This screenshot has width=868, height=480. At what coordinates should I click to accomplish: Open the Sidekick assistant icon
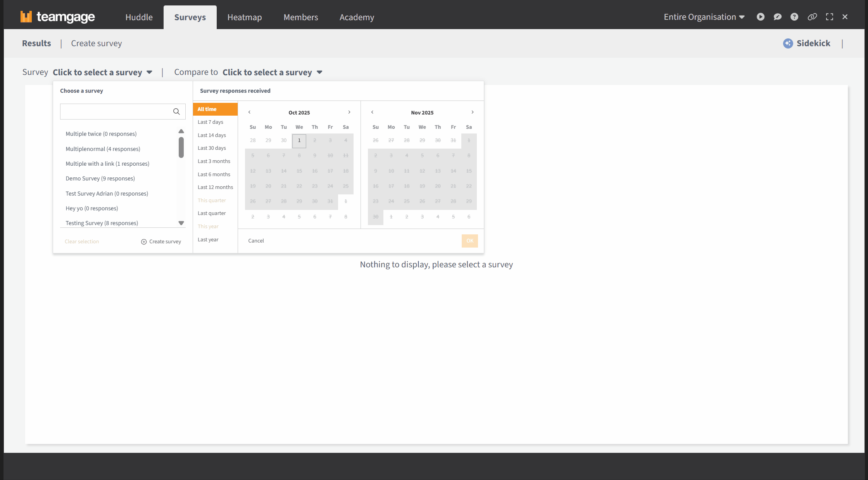coord(788,43)
